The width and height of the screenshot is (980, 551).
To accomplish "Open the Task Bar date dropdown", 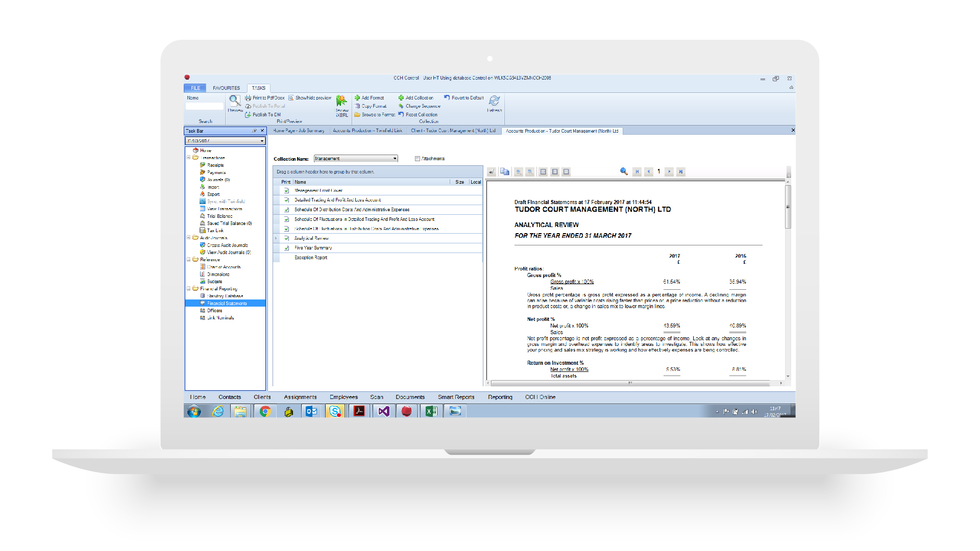I will (262, 141).
